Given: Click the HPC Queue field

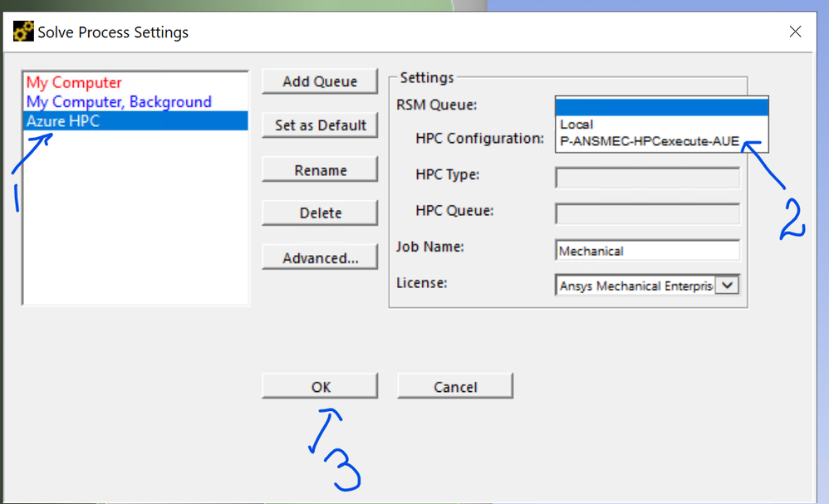Looking at the screenshot, I should pyautogui.click(x=648, y=214).
